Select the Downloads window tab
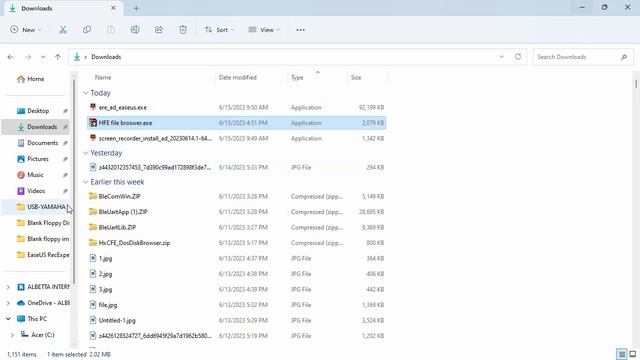 (63, 8)
